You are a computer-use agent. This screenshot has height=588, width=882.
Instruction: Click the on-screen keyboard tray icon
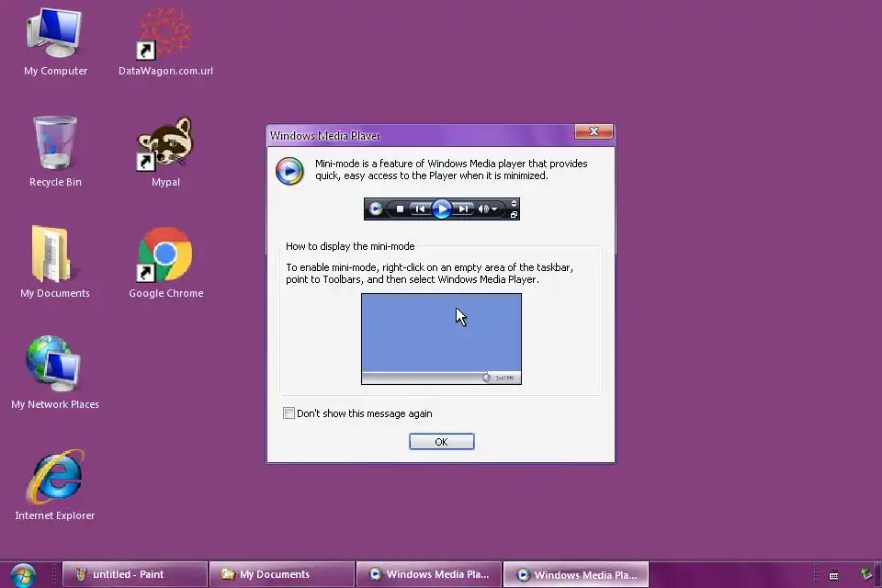pos(833,575)
